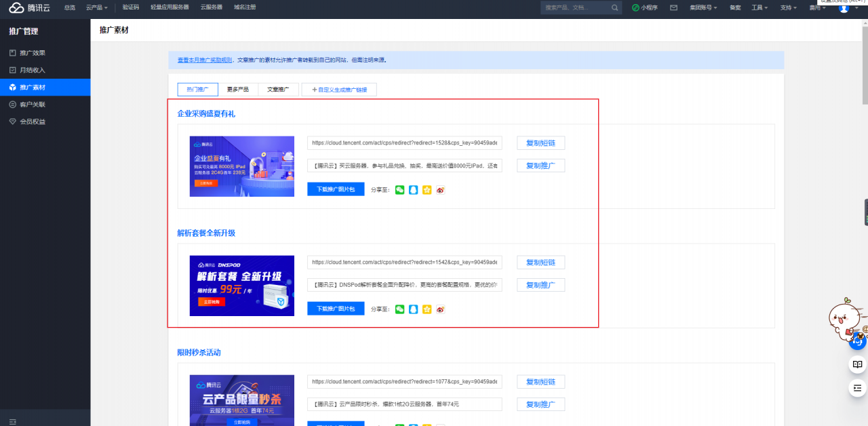Open the 总览 overview page
The image size is (868, 426).
[69, 7]
